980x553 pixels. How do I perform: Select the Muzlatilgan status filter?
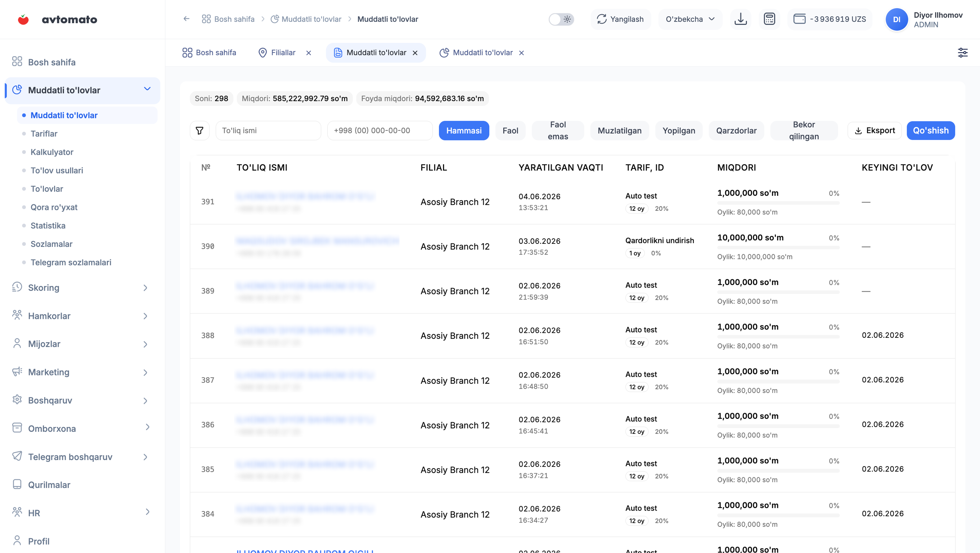[x=619, y=130]
